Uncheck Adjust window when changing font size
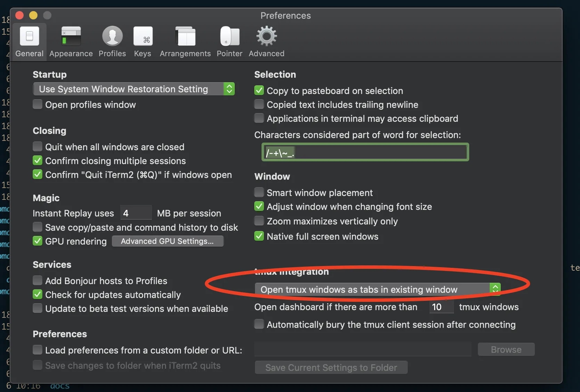This screenshot has height=392, width=580. pyautogui.click(x=259, y=206)
